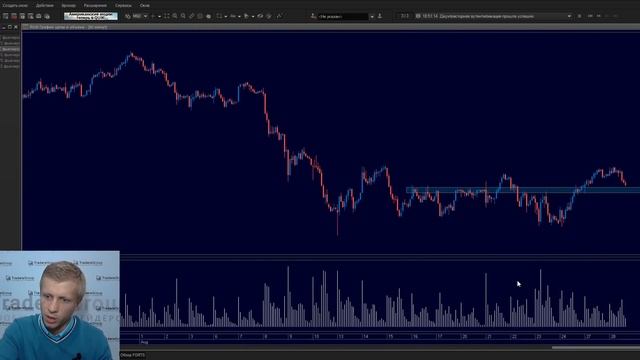Click the icon right after the message dropdown arrow

click(579, 16)
